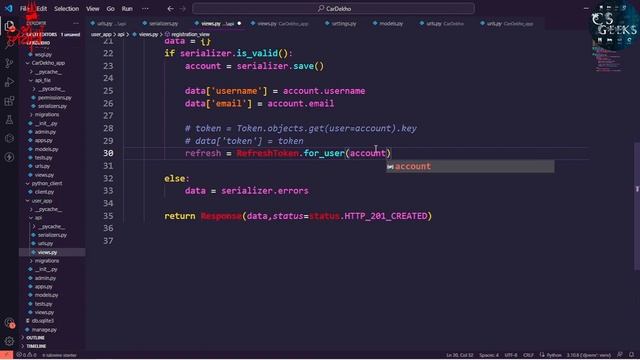This screenshot has height=360, width=640.
Task: Click Ln 30 cursor position in status bar
Action: pyautogui.click(x=460, y=355)
